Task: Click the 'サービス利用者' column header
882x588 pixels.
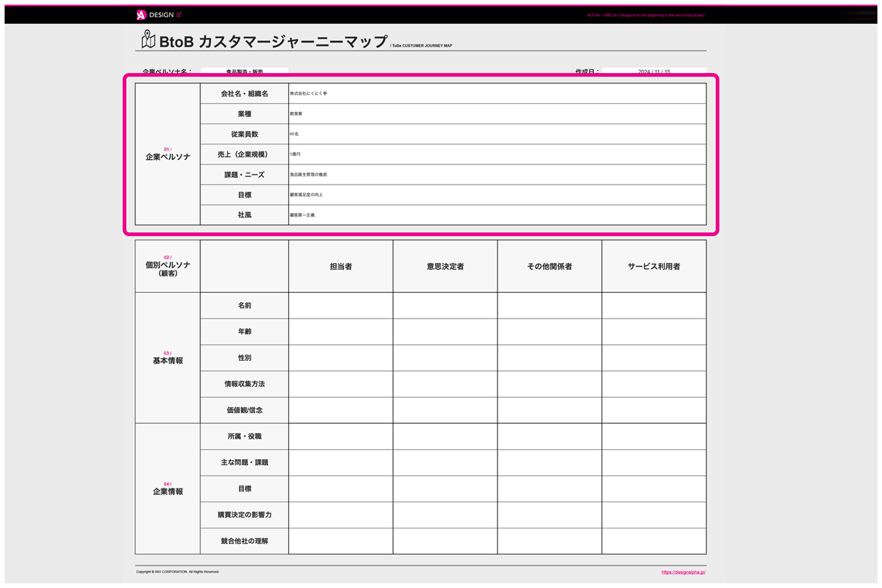Action: click(x=654, y=266)
